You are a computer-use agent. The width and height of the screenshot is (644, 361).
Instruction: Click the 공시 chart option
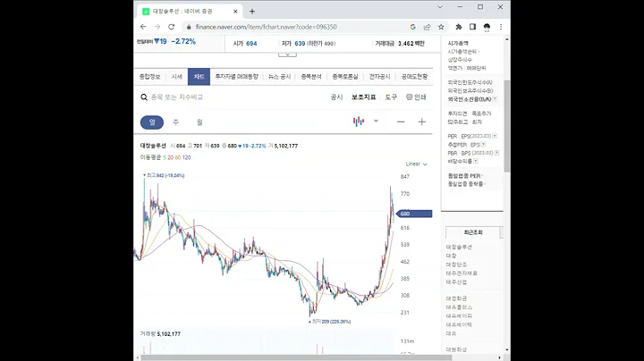(337, 97)
